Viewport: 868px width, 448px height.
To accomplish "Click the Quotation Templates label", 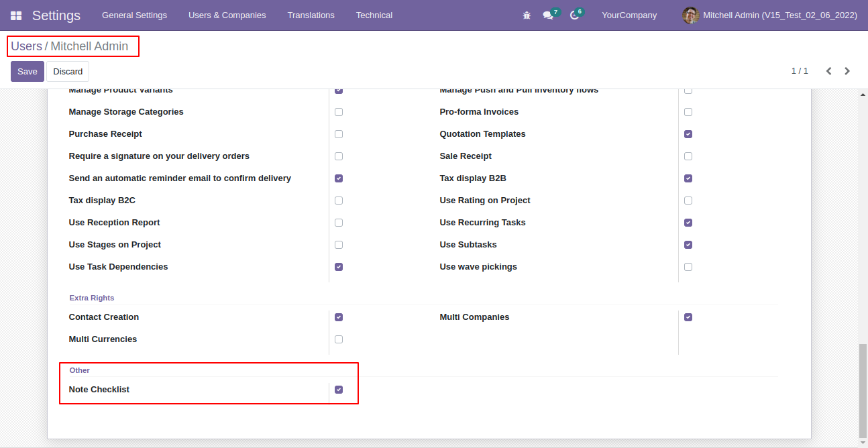I will point(483,134).
